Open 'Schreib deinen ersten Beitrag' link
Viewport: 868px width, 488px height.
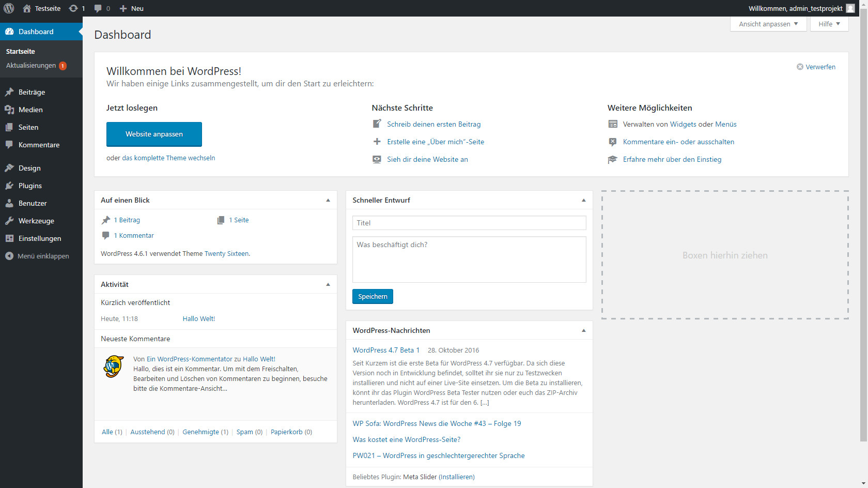tap(433, 124)
